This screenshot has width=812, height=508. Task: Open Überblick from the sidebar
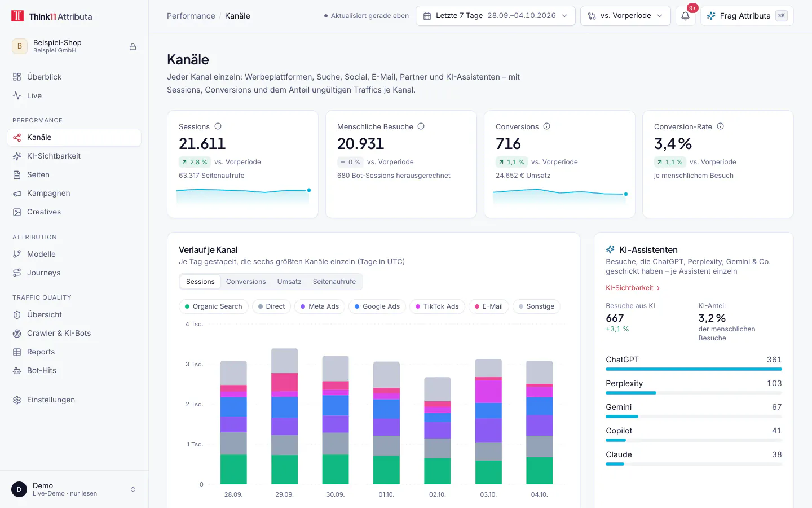74,77
